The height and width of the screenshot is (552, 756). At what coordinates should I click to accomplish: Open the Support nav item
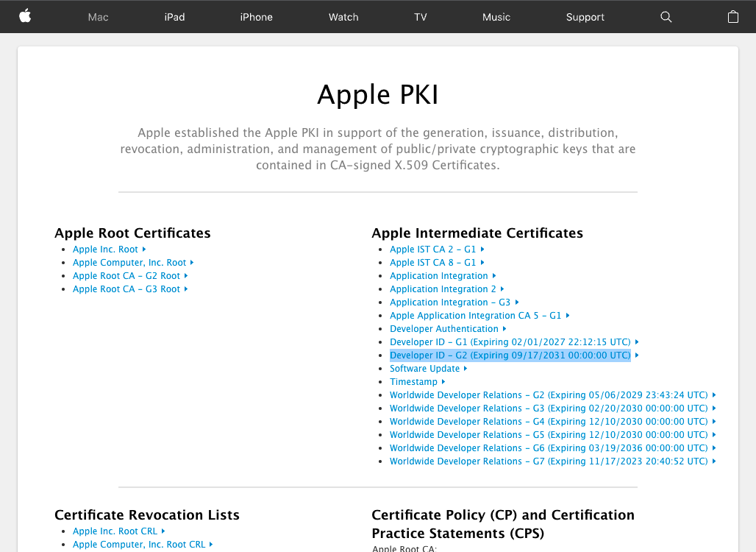[x=585, y=17]
